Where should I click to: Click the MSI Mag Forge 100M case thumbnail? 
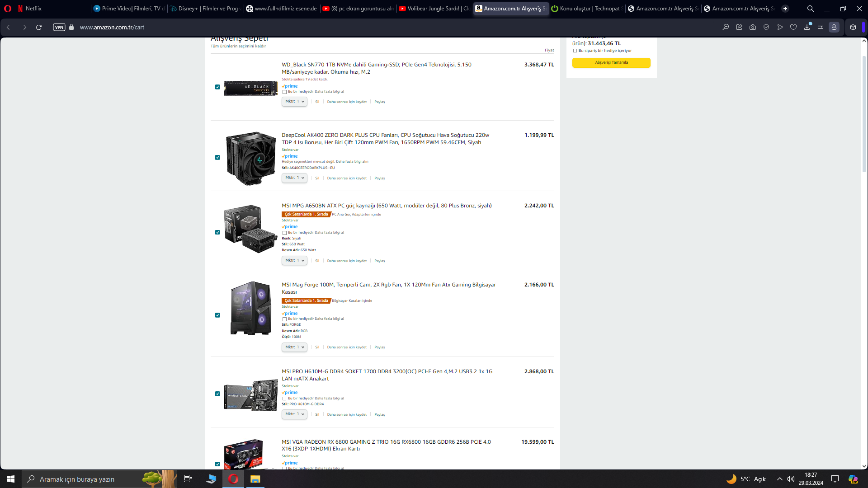pos(250,308)
